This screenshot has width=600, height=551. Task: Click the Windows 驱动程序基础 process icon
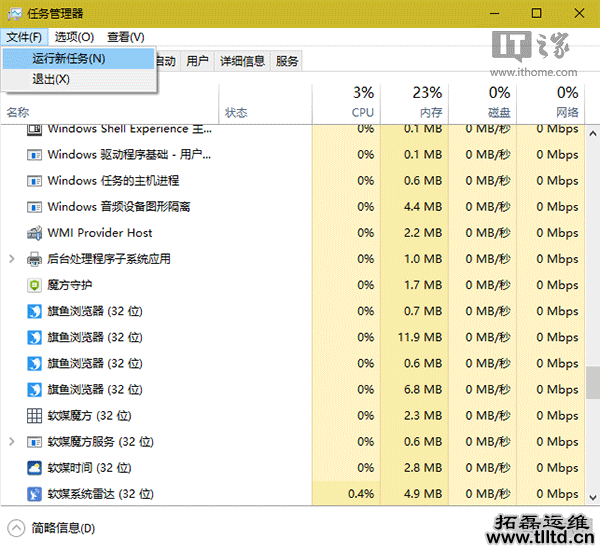click(34, 155)
